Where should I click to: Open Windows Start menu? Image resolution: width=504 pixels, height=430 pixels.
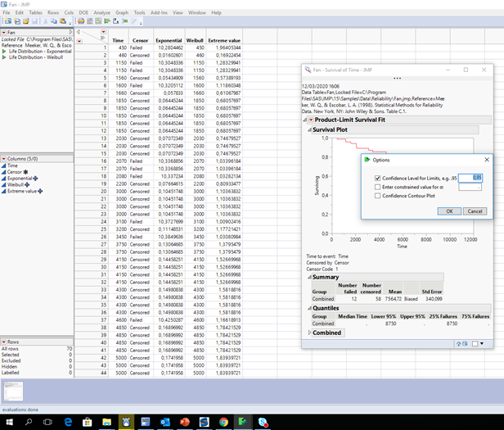pyautogui.click(x=9, y=422)
